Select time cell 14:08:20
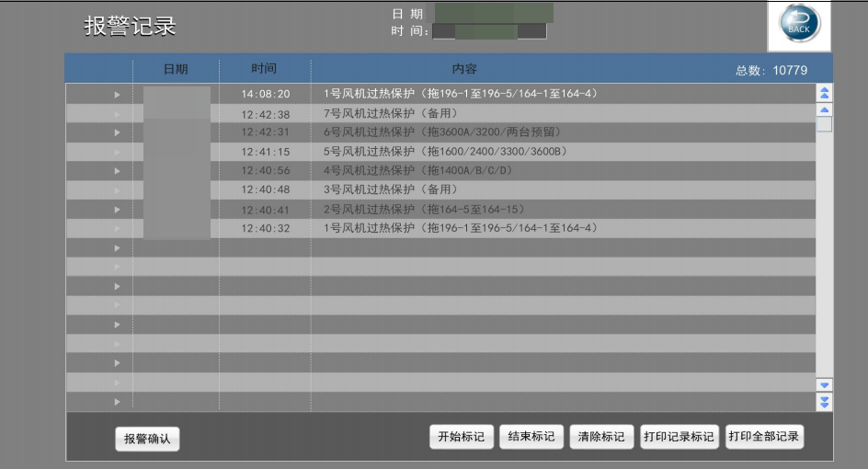Screen dimensions: 868x469 (265, 94)
